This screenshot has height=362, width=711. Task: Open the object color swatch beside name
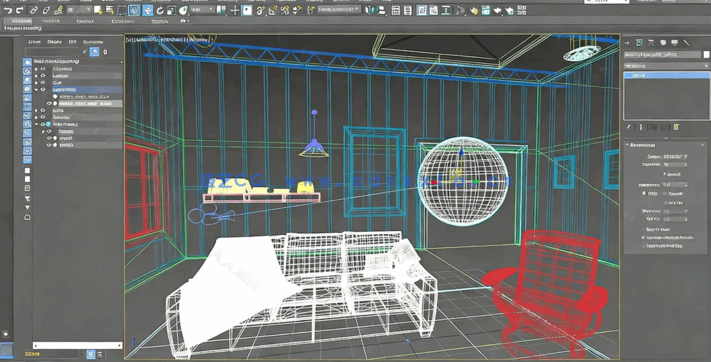(x=706, y=55)
